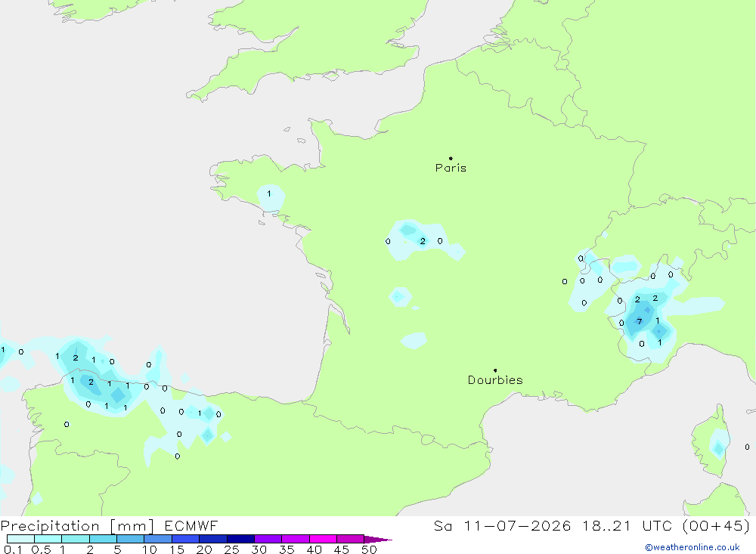The width and height of the screenshot is (756, 554).
Task: Click the forecast date 'Sa 11-07-2026' text
Action: pos(503,525)
